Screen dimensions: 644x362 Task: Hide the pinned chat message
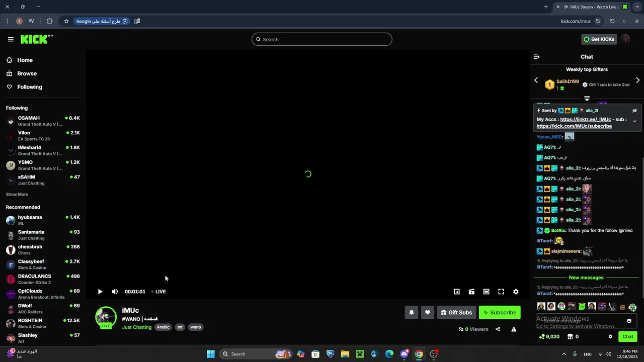634,111
